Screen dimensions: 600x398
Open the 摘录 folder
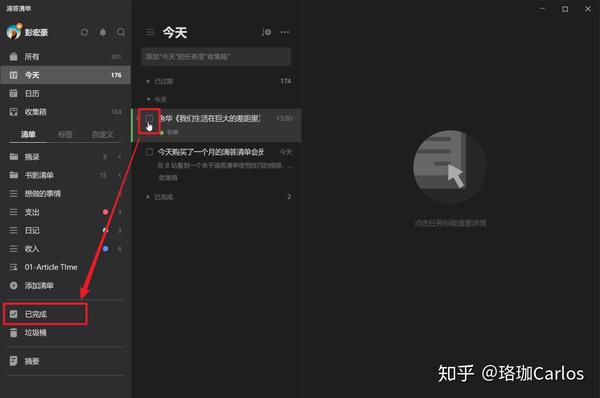(x=65, y=157)
